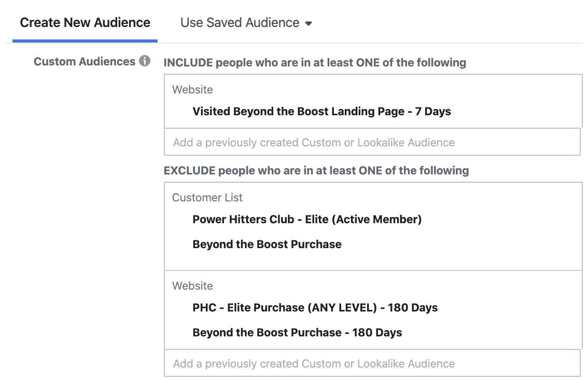Select Beyond the Boost Purchase customer list entry
The height and width of the screenshot is (380, 588).
pyautogui.click(x=267, y=245)
